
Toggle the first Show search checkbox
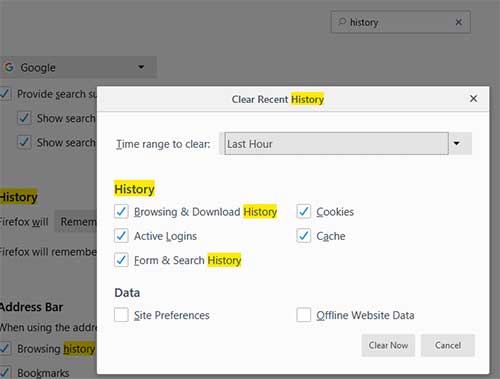pyautogui.click(x=24, y=118)
